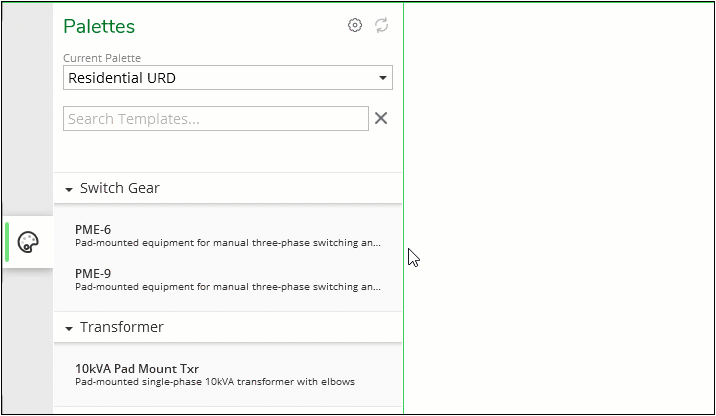Click the Switch Gear group header label
This screenshot has width=716, height=416.
coord(120,188)
